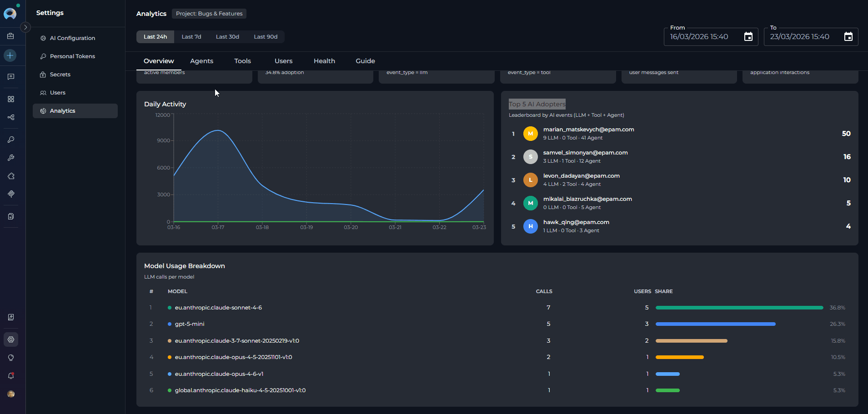
Task: Open the To date calendar picker
Action: [x=848, y=36]
